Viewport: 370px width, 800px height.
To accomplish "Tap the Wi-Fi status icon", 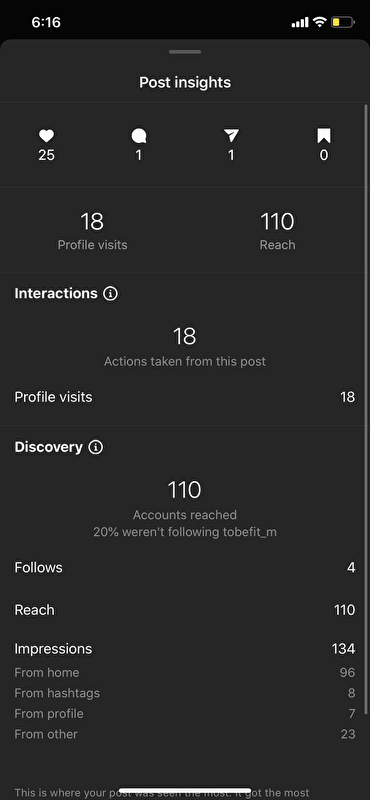I will [319, 22].
